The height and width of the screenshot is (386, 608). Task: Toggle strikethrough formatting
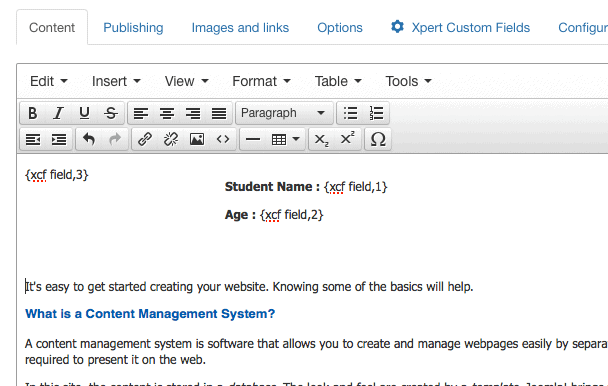(x=111, y=113)
